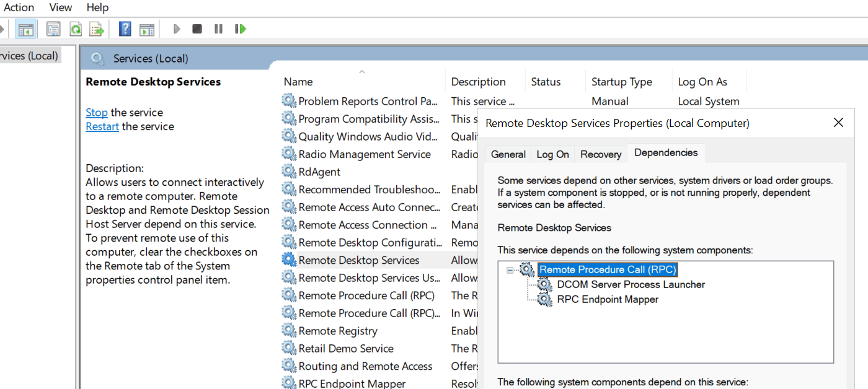Image resolution: width=868 pixels, height=389 pixels.
Task: Click the Stop the service link
Action: tap(96, 113)
